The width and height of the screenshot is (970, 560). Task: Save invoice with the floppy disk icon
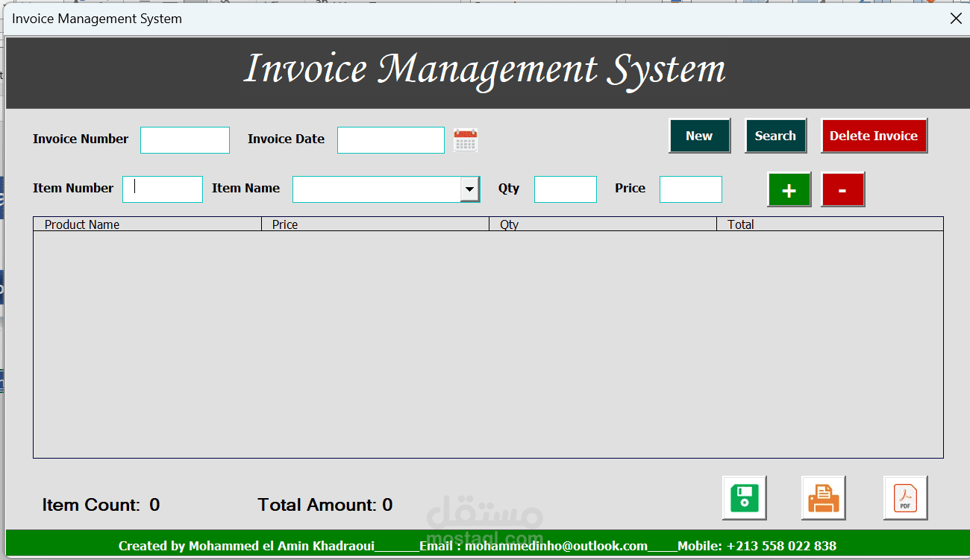pyautogui.click(x=744, y=497)
